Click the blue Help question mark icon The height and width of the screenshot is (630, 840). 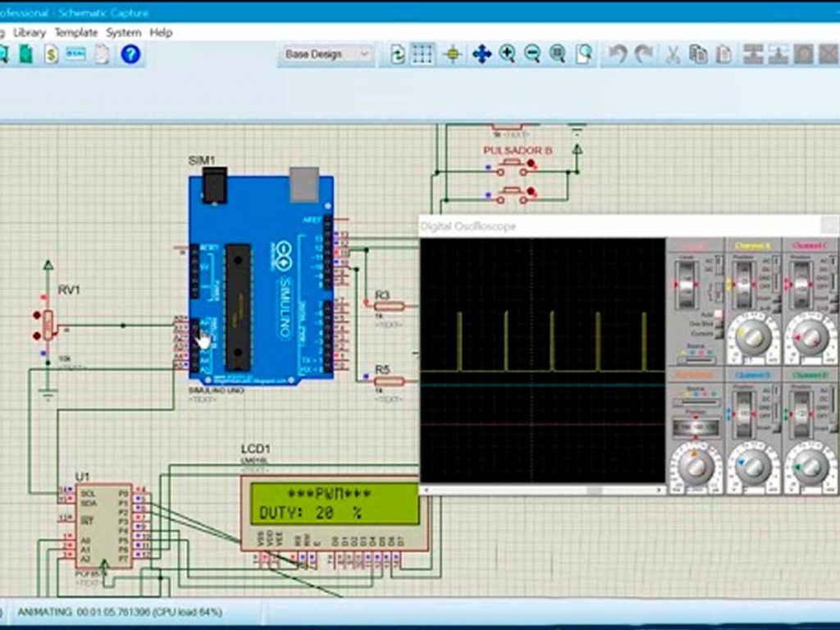[130, 54]
